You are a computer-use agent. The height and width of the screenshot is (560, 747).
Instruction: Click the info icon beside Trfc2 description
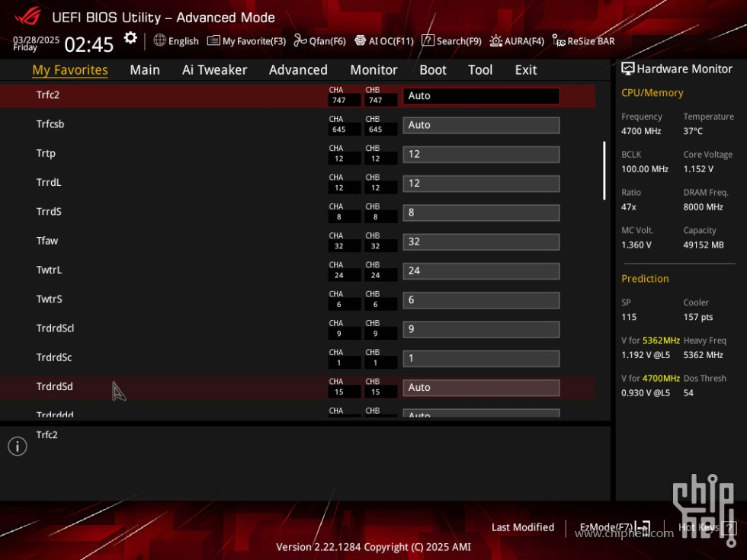[18, 446]
